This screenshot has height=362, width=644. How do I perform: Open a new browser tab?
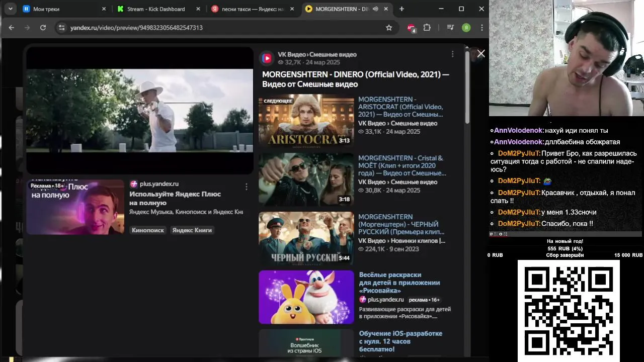(x=401, y=9)
